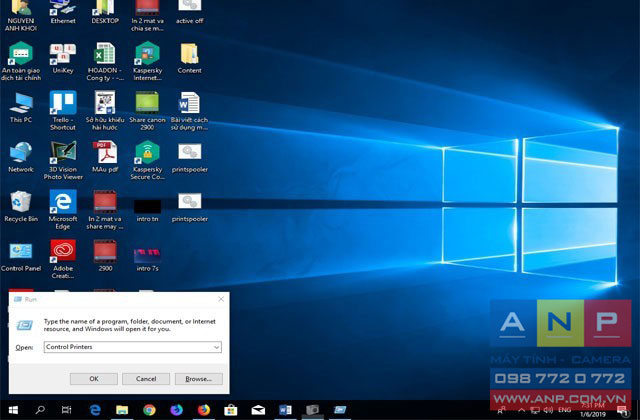The width and height of the screenshot is (640, 420).
Task: Select the 'active off' desktop file
Action: [x=189, y=12]
